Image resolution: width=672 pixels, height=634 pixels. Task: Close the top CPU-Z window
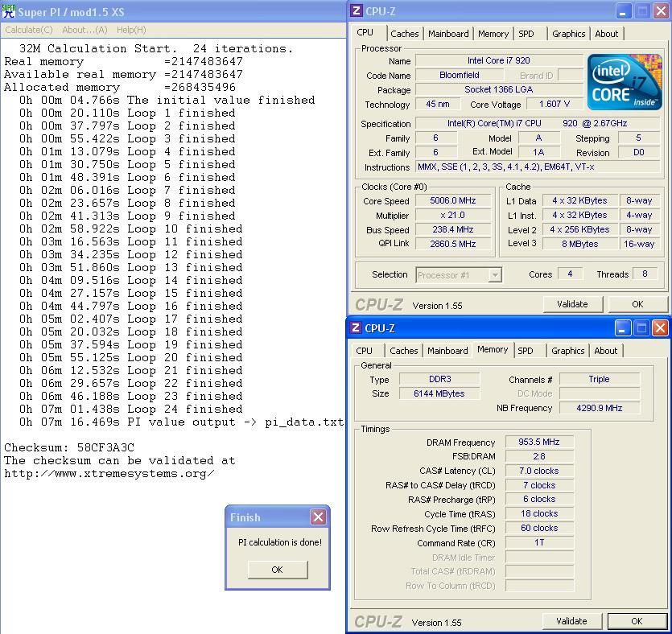pos(661,11)
